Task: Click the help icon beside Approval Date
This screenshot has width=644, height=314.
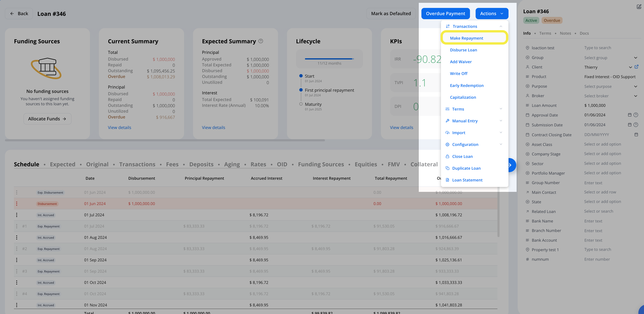Action: tap(636, 115)
